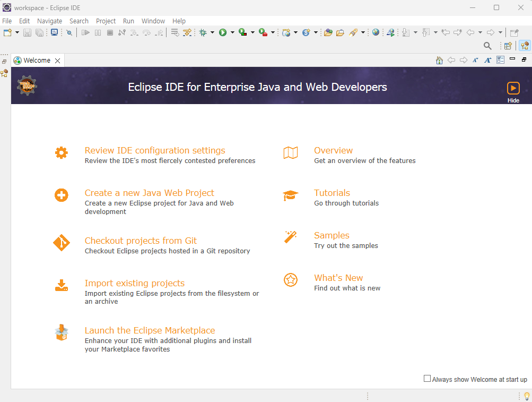Click the Open Type folder icon
The height and width of the screenshot is (402, 532).
[x=328, y=32]
